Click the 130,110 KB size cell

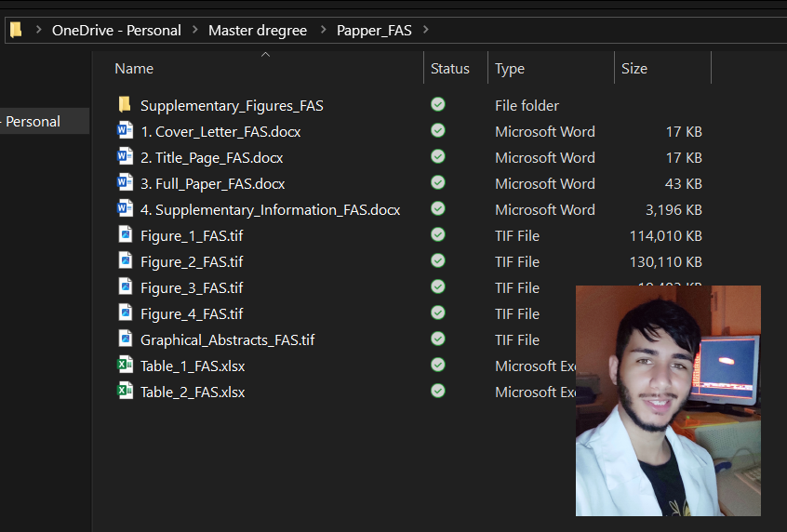[x=665, y=262]
